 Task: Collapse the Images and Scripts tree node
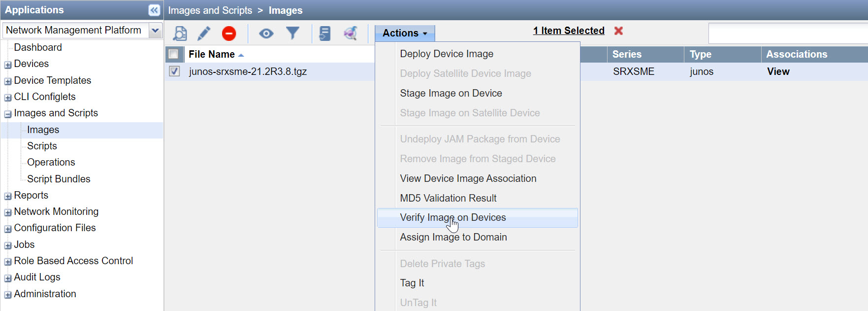8,114
